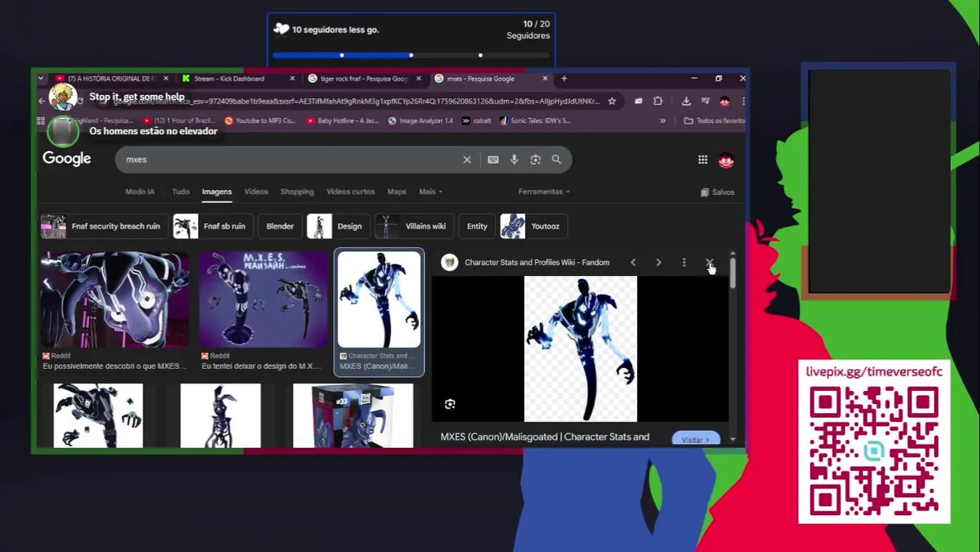Screen dimensions: 980x552
Task: Open Chrome menu three dots
Action: 743,101
